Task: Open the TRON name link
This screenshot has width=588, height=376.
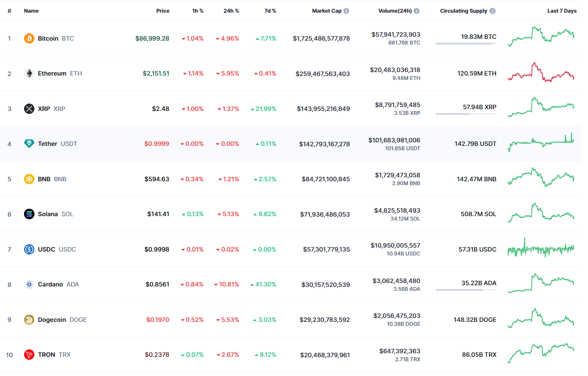Action: 47,355
